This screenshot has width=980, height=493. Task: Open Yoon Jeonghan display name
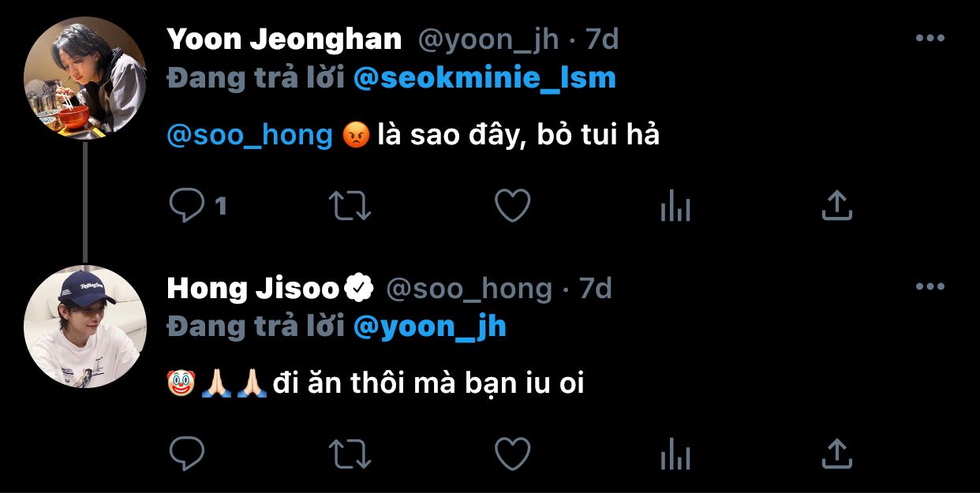(285, 39)
